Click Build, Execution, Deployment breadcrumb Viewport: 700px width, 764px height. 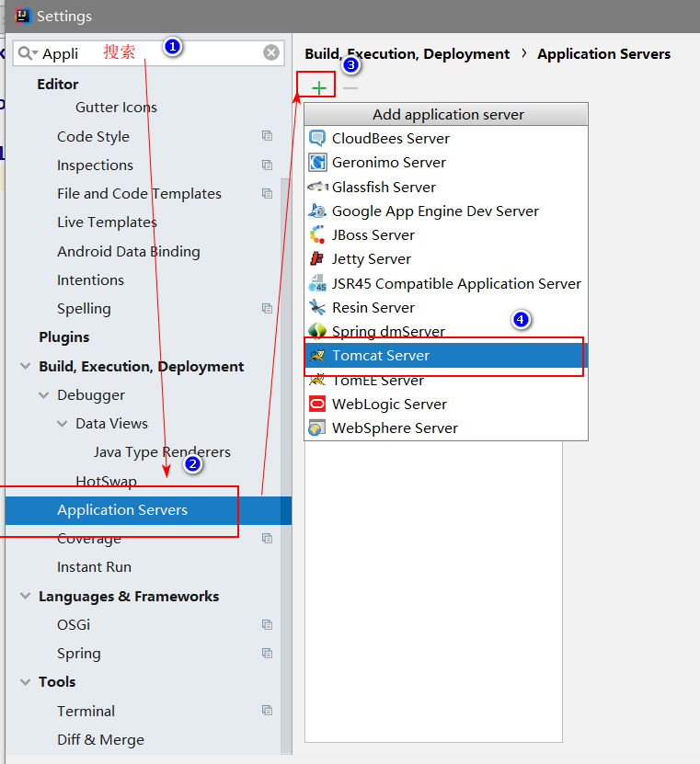pyautogui.click(x=407, y=54)
